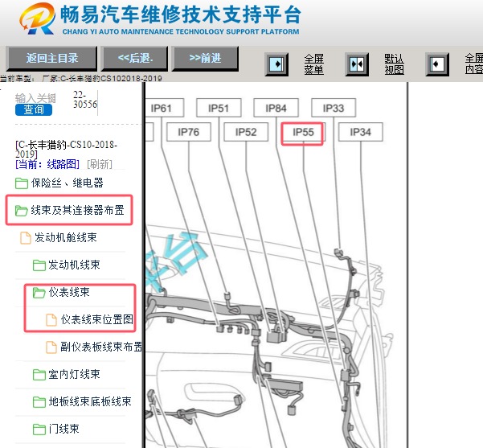Click the document icon beside 副仪表板线束布置
The image size is (483, 448).
51,347
